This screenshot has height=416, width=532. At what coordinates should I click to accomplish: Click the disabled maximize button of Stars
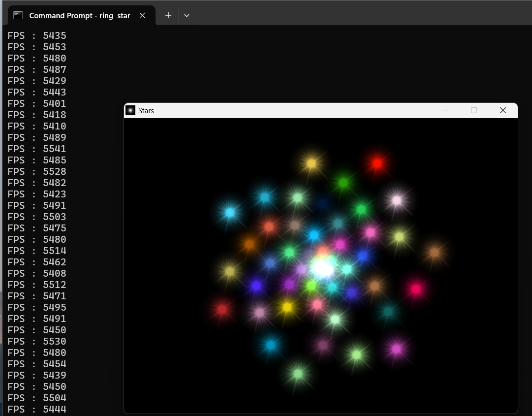474,110
